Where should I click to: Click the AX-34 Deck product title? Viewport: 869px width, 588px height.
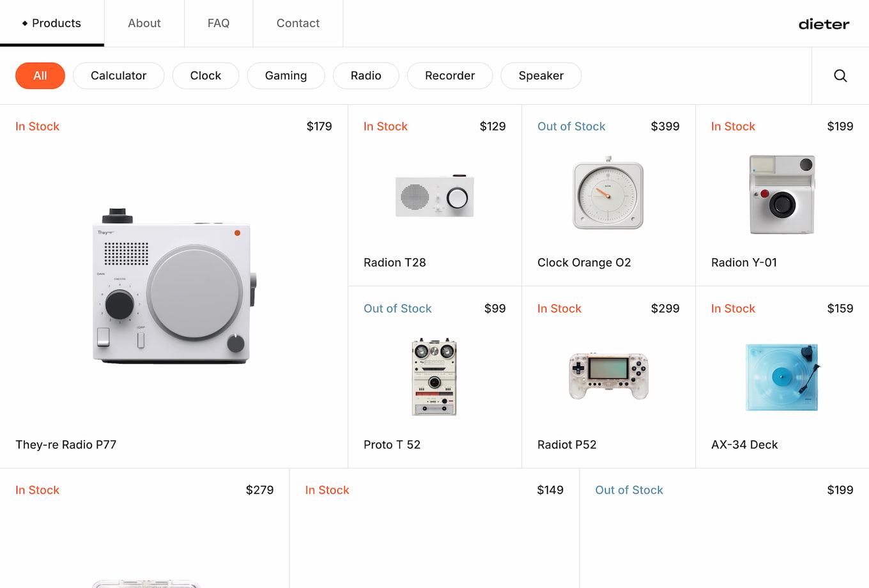(744, 445)
